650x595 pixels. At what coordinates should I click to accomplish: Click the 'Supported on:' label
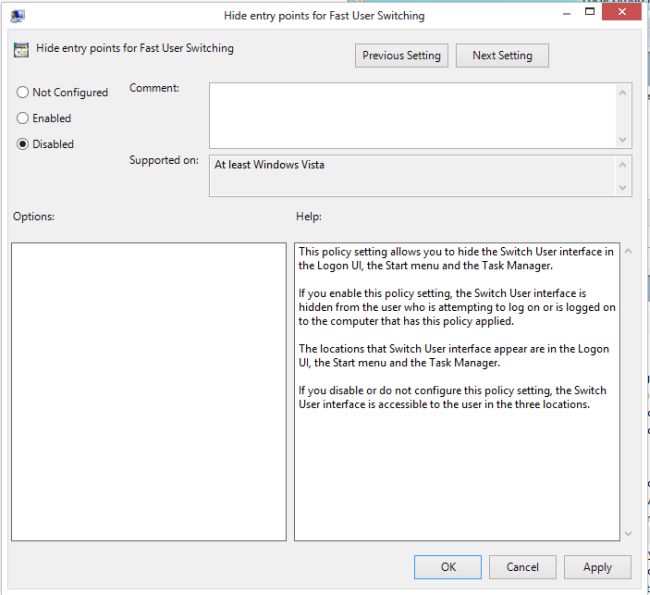click(164, 160)
